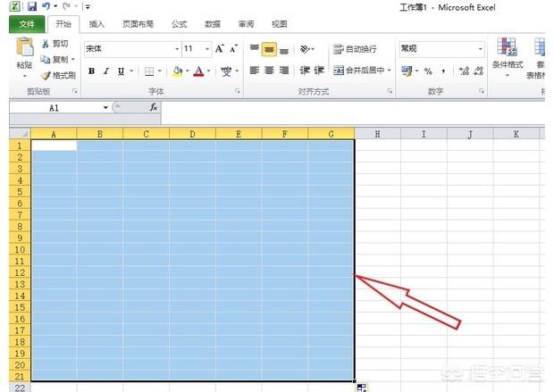Click the Insert Function fx icon

153,107
